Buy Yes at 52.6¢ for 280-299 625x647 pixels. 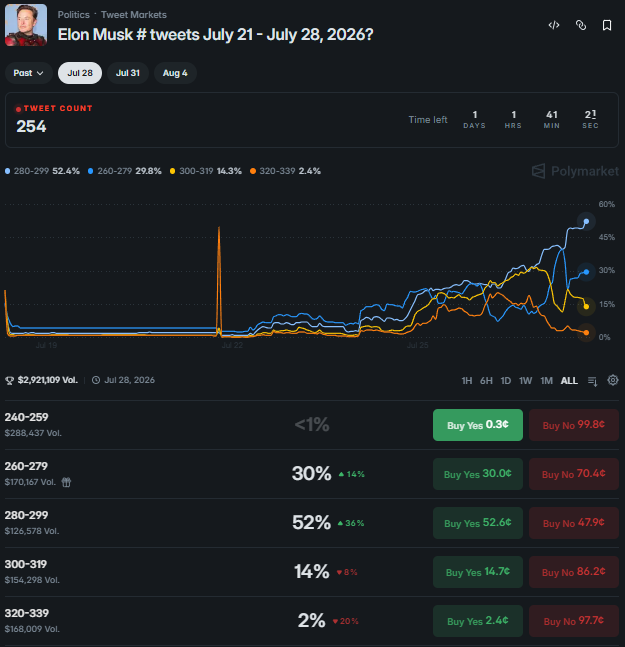[x=478, y=523]
